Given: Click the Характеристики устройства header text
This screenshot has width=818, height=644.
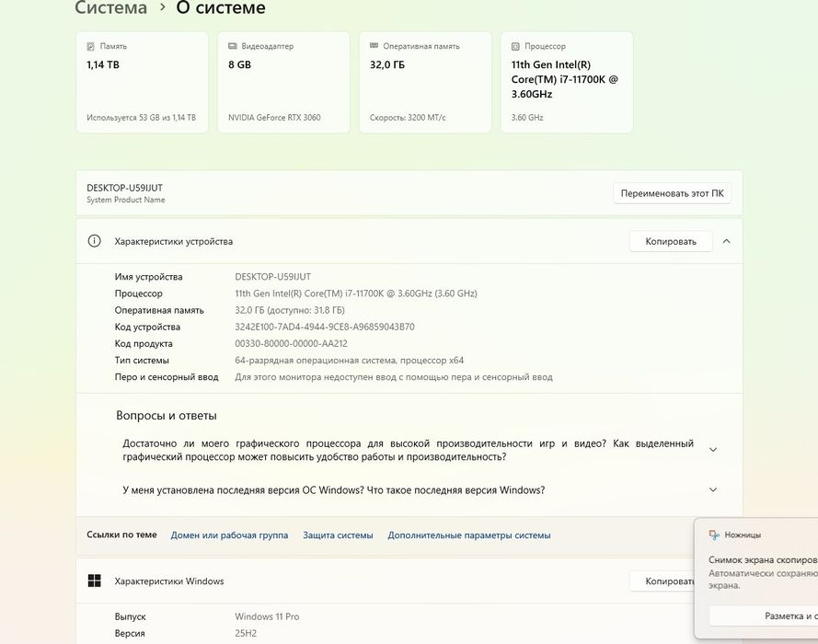Looking at the screenshot, I should [174, 241].
